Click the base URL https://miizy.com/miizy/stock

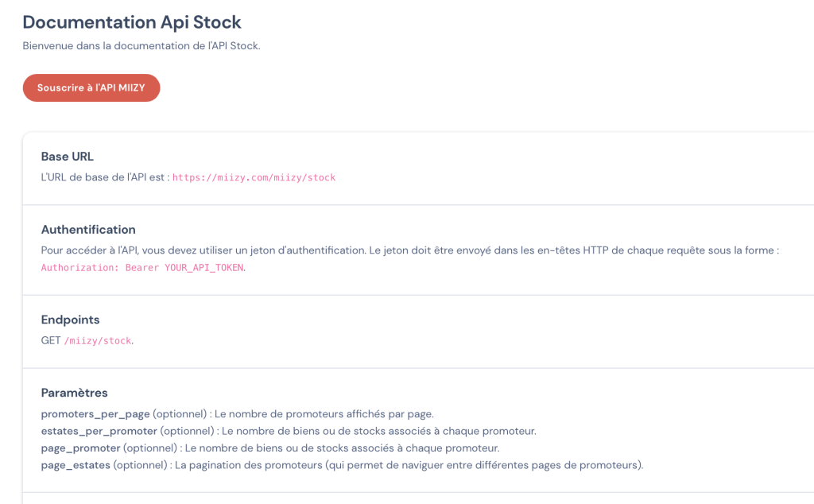(x=254, y=178)
